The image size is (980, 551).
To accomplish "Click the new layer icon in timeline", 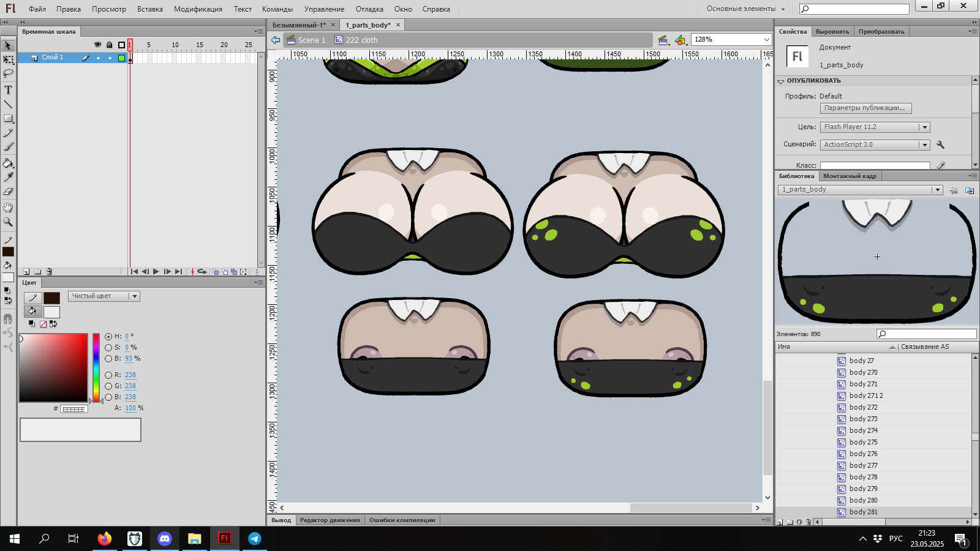I will pos(26,272).
